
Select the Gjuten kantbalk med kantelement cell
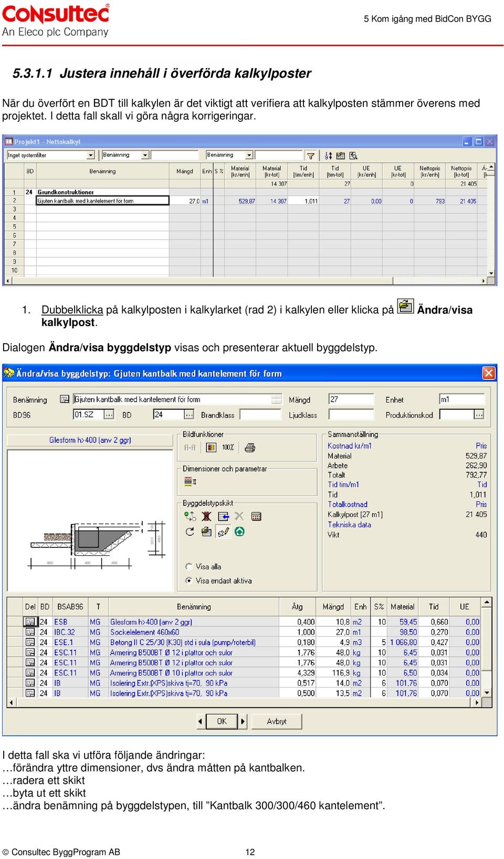coord(102,201)
